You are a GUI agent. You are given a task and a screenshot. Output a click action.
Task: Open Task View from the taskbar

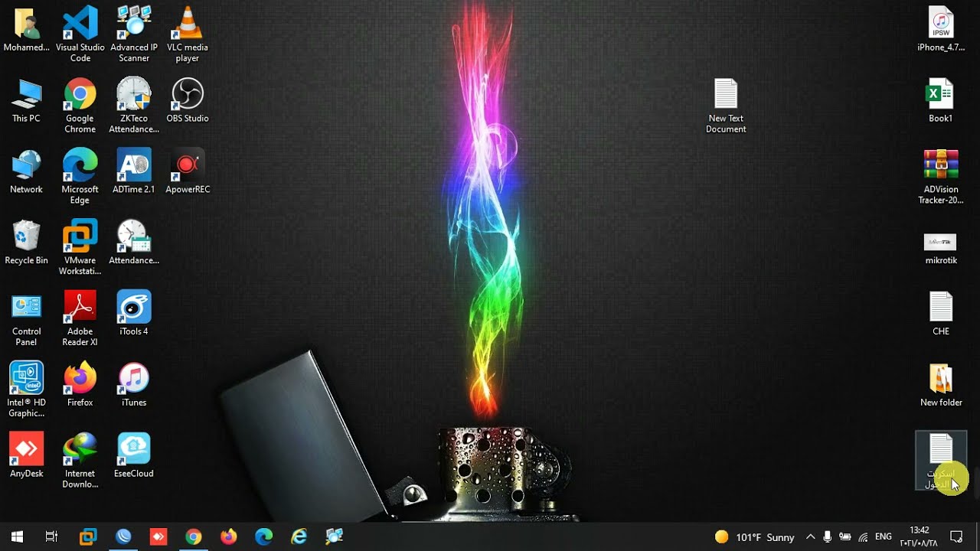coord(51,536)
